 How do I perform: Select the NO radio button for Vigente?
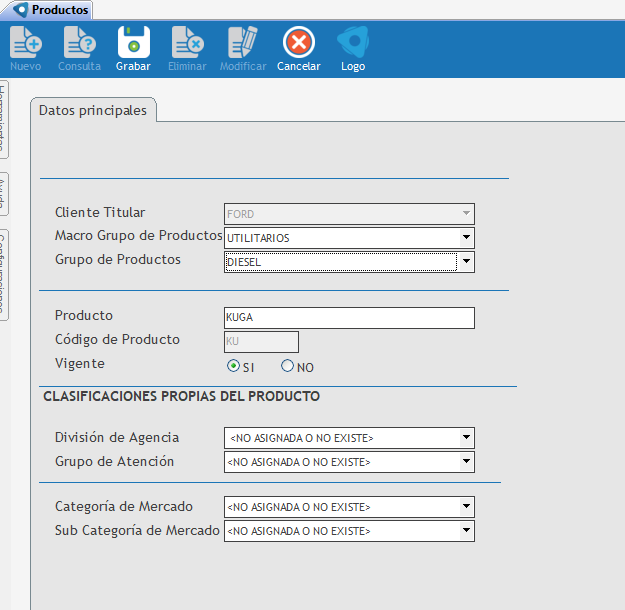[288, 366]
